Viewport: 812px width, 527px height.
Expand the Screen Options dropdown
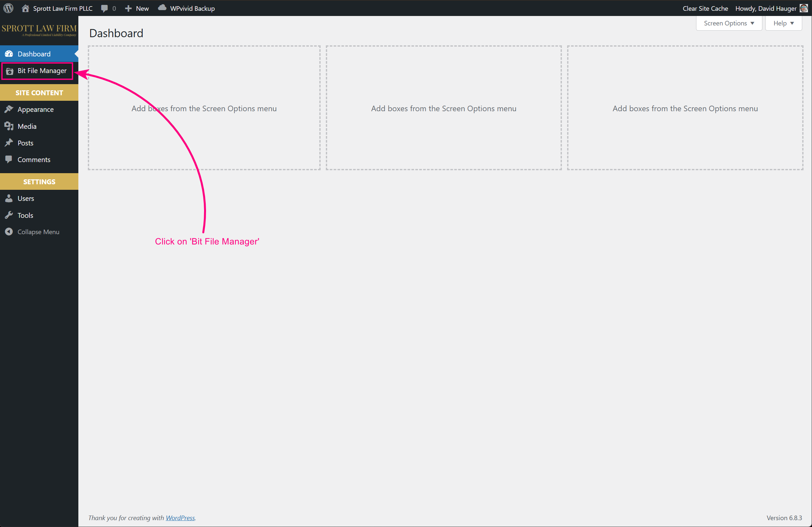point(729,23)
